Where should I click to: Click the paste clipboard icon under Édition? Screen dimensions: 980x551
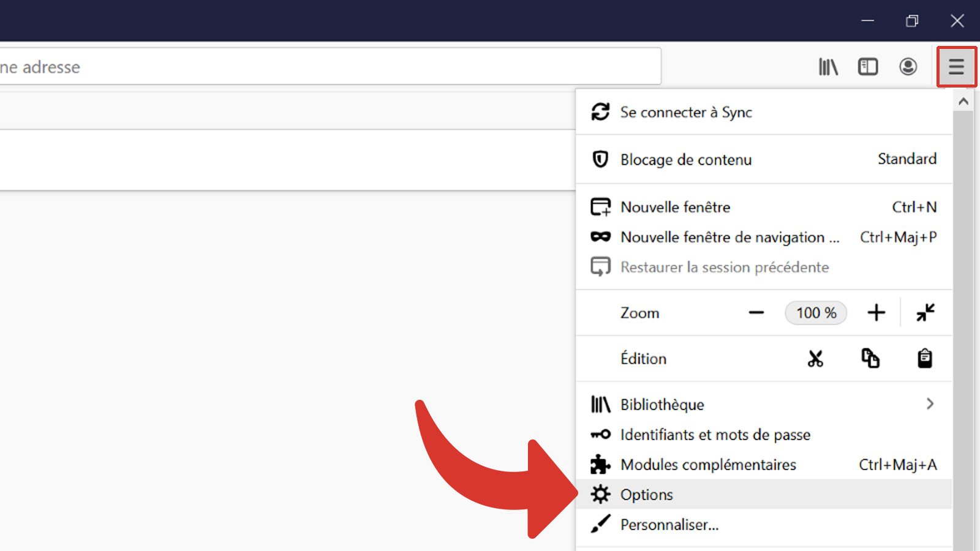[924, 359]
